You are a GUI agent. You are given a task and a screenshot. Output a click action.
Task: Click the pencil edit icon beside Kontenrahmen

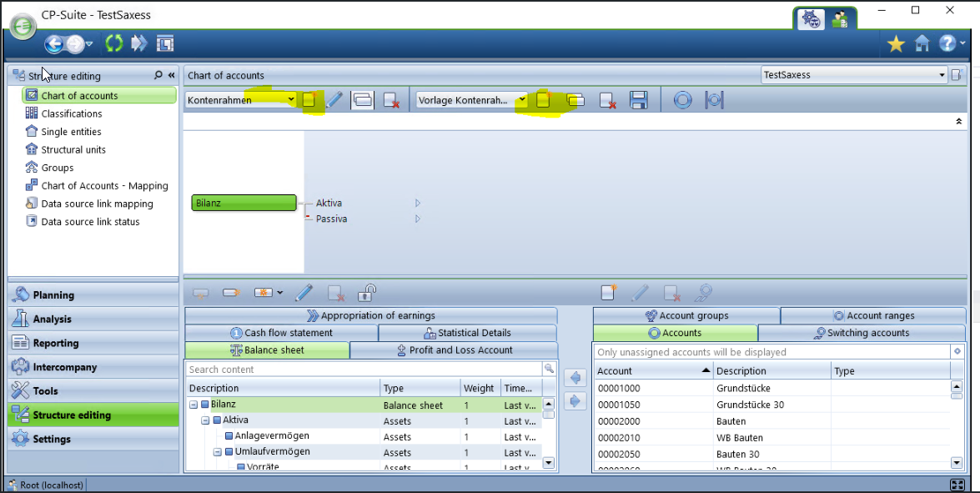tap(334, 100)
